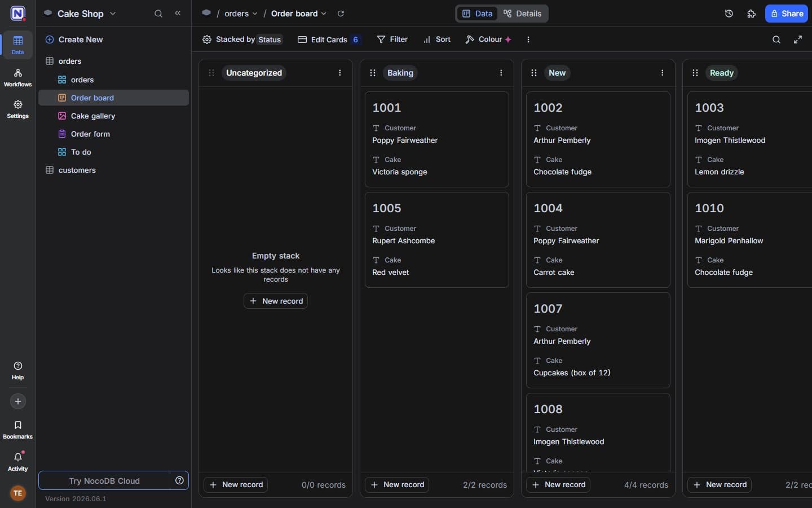
Task: Open the extensions puzzle icon
Action: (x=751, y=14)
